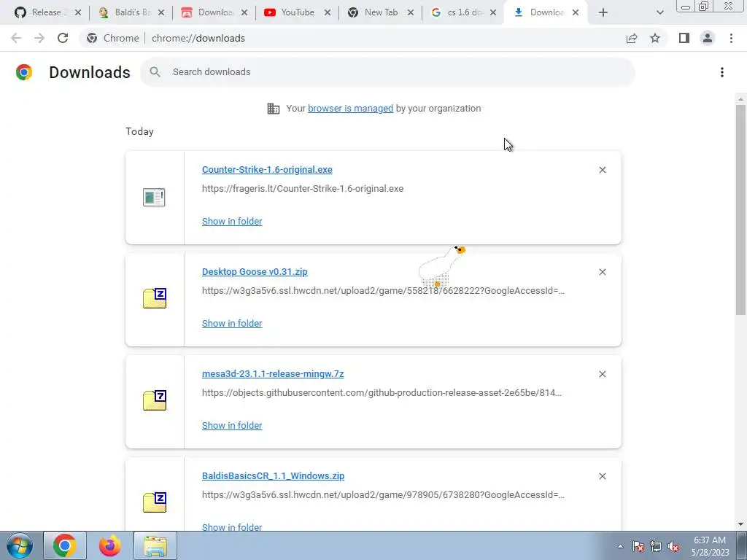Remove Counter-Strike download from list
This screenshot has width=747, height=560.
(602, 170)
